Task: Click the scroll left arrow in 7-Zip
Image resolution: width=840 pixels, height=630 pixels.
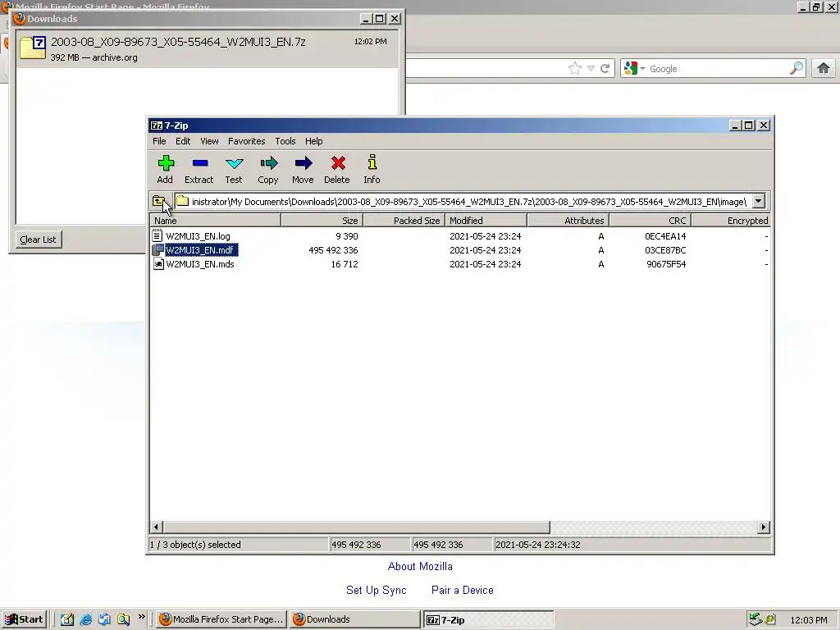Action: (x=156, y=527)
